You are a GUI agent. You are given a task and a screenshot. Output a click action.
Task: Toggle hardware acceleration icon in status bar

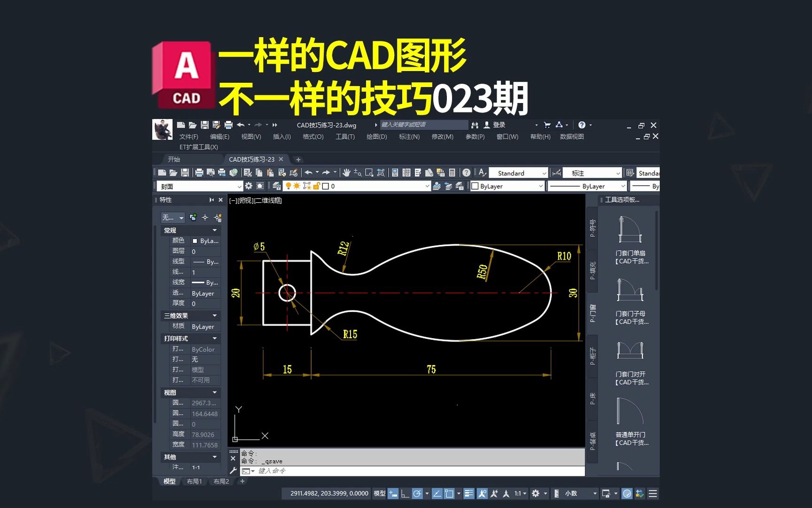coord(627,493)
